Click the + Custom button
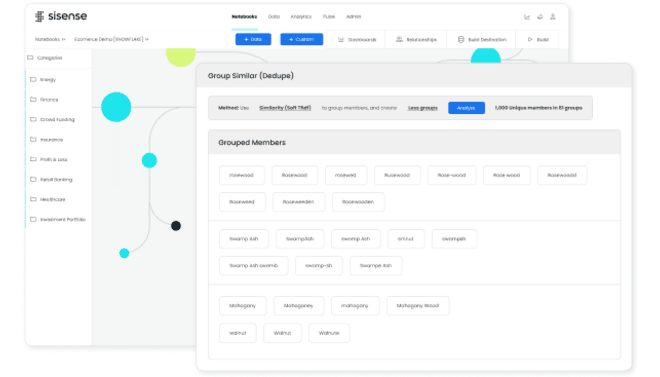This screenshot has width=660, height=377. click(302, 39)
